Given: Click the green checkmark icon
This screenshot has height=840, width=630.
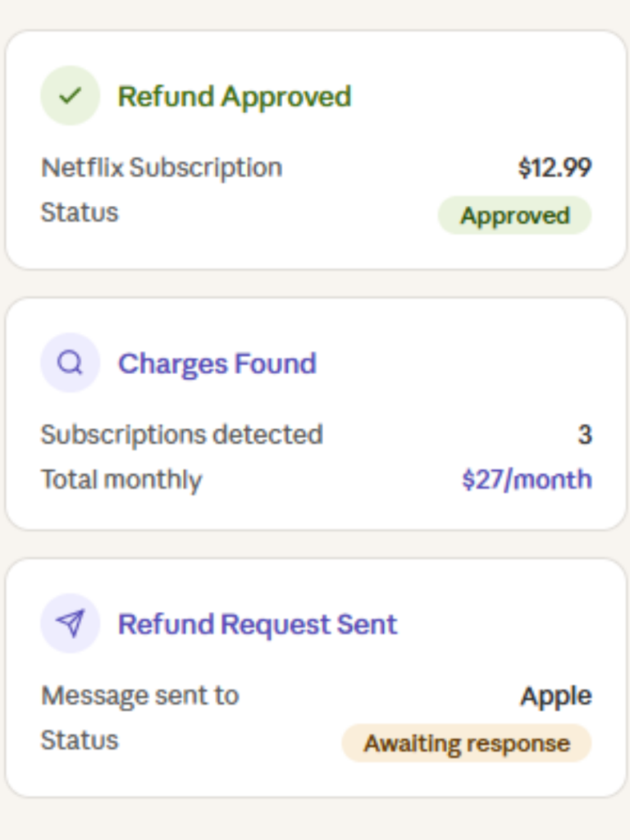Looking at the screenshot, I should (71, 96).
